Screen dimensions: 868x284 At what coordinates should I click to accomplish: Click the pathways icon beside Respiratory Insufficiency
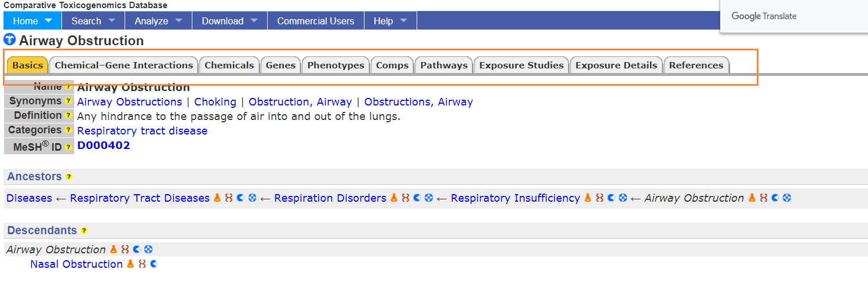622,198
